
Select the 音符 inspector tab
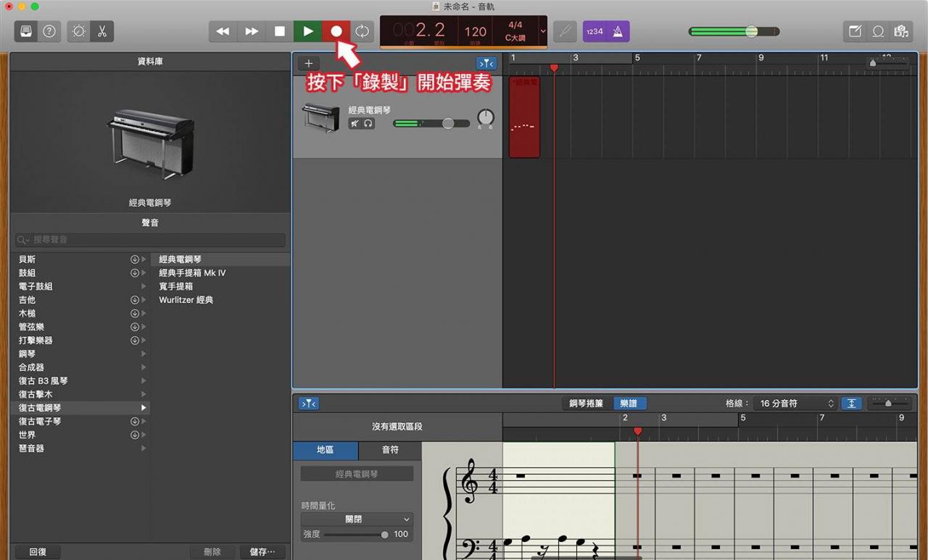tap(390, 450)
